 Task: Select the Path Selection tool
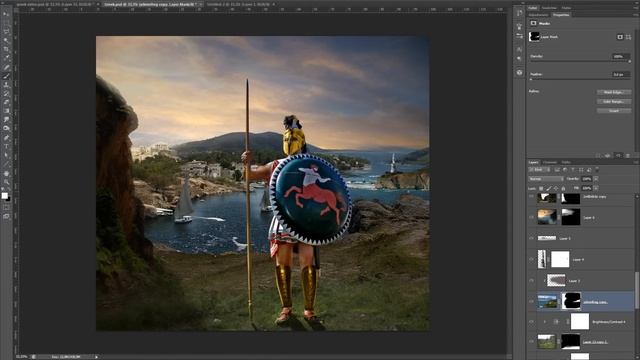coord(6,155)
